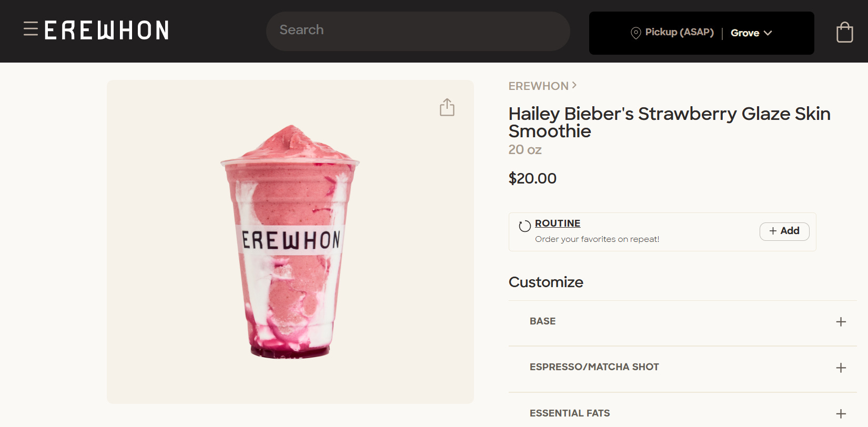868x427 pixels.
Task: Expand the ESPRESSO/MATCHA SHOT section
Action: click(x=682, y=369)
